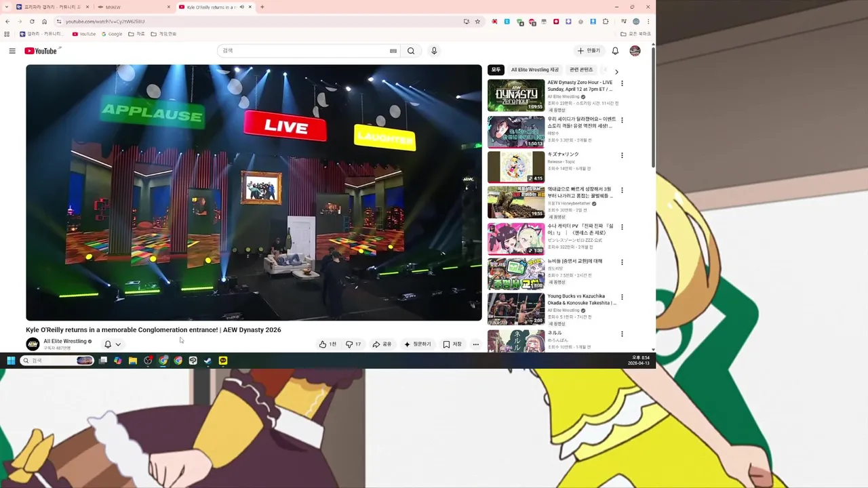This screenshot has height=488, width=868.
Task: Open the YouTube account avatar menu
Action: [x=635, y=51]
